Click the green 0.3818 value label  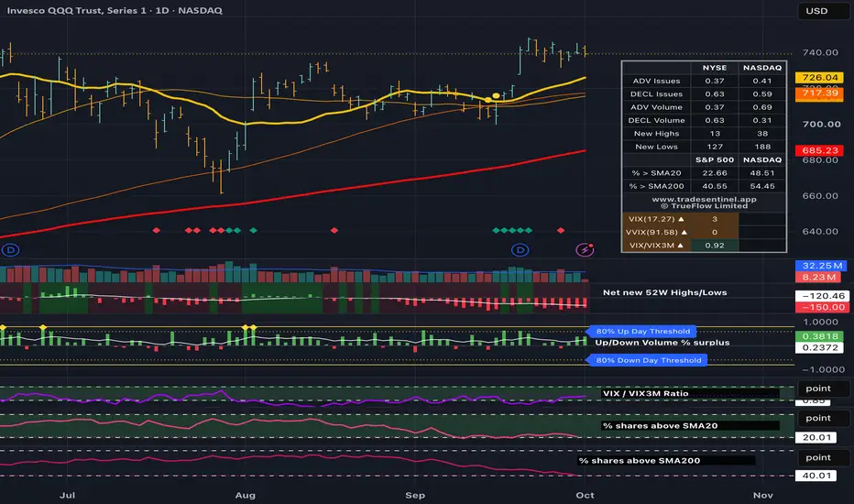coord(819,336)
